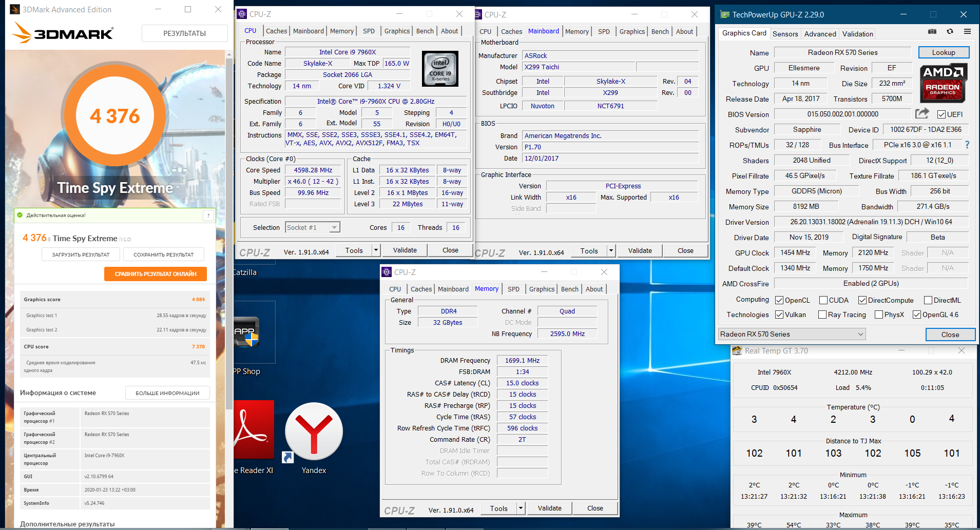Open SPD tab in CPU-Z Mainboard window

click(x=604, y=31)
